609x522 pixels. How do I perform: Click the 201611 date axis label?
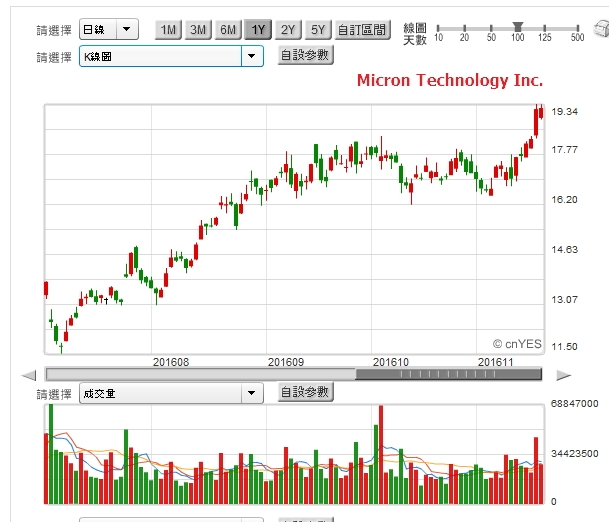point(496,362)
